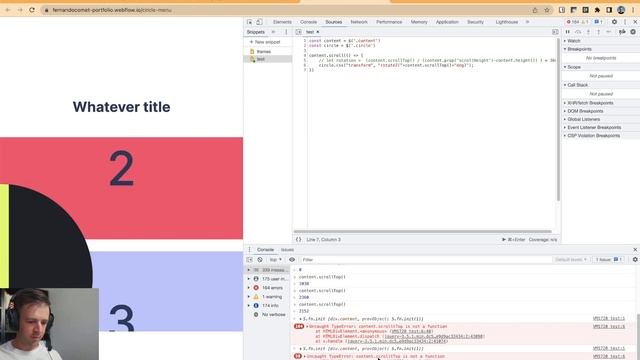Open the Default levels dropdown

571,260
